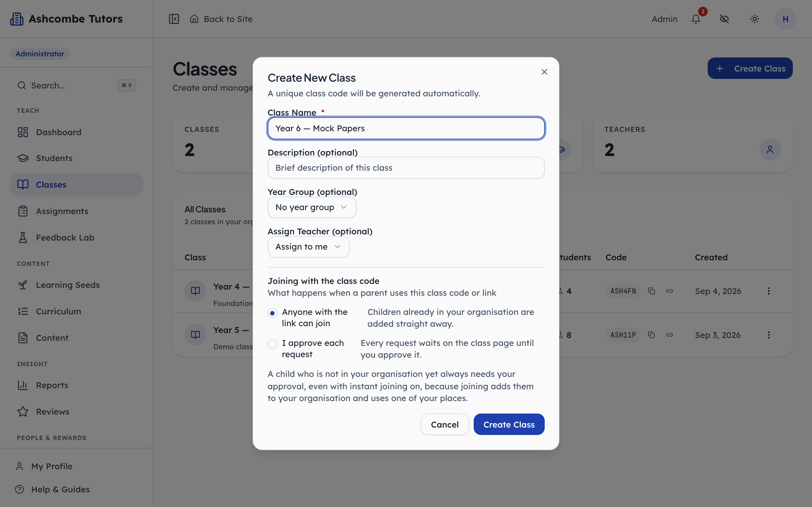Open the Assign to me dropdown
The image size is (812, 507).
[308, 247]
